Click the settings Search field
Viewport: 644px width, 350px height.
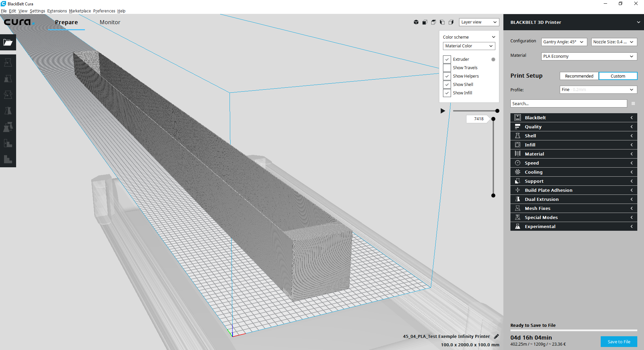point(568,103)
